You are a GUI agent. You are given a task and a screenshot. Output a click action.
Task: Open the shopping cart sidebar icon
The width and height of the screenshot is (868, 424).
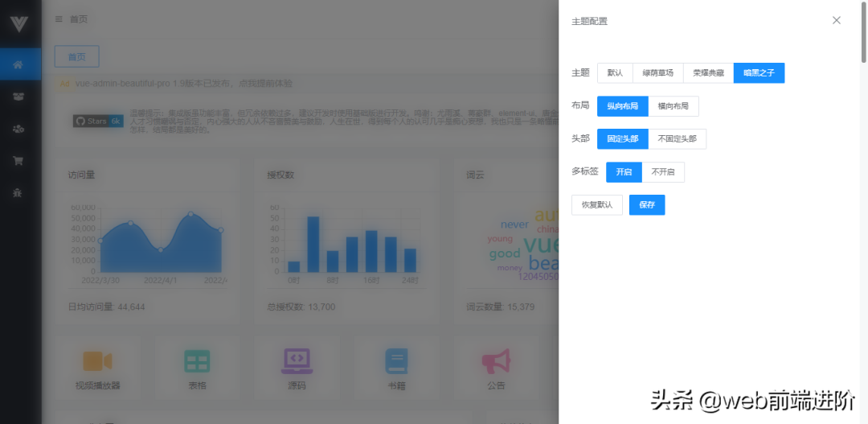pos(18,161)
